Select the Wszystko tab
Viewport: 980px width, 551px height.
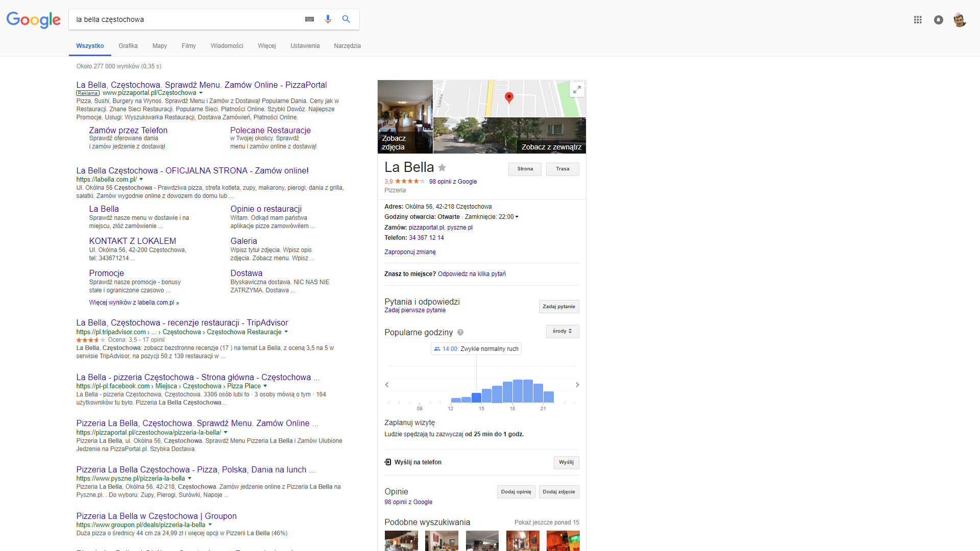point(90,46)
